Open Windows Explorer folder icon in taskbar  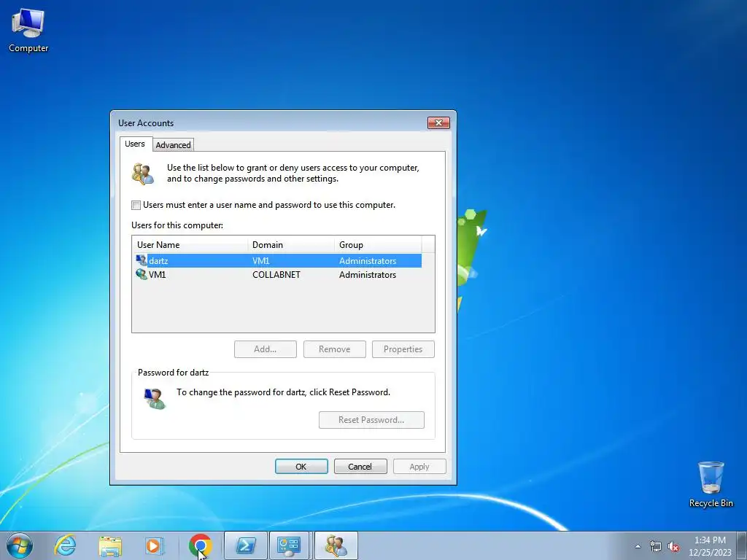click(x=110, y=545)
